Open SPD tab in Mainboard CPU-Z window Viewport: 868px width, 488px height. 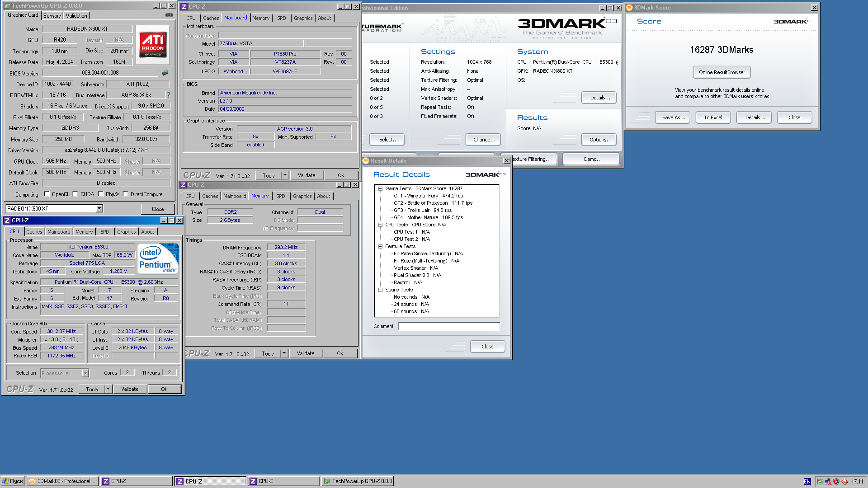(x=282, y=18)
